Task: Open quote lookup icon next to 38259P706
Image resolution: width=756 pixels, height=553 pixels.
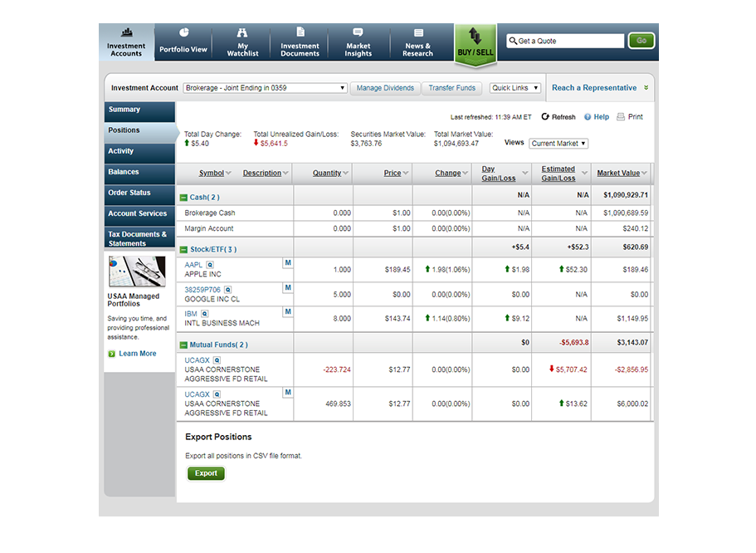Action: 228,290
